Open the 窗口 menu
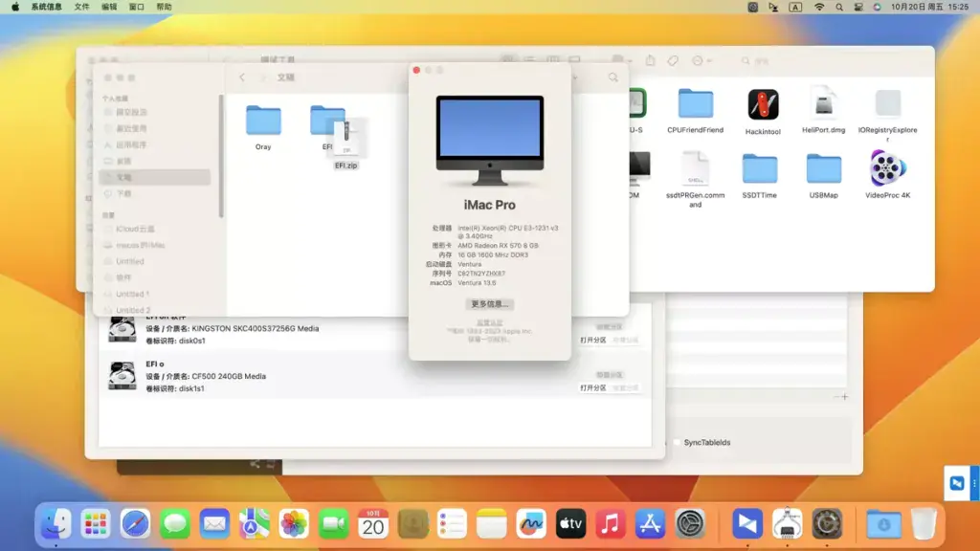The image size is (980, 551). click(x=136, y=7)
